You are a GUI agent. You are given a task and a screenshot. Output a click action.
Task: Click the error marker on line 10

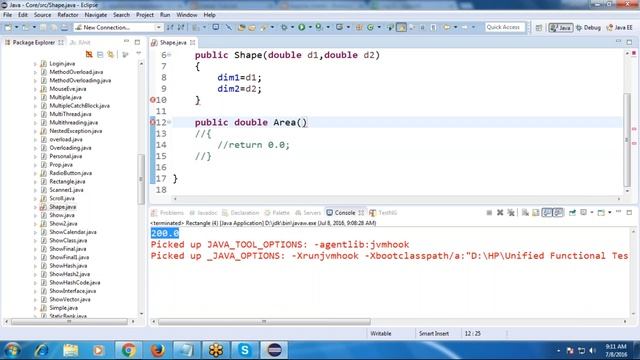[x=153, y=100]
